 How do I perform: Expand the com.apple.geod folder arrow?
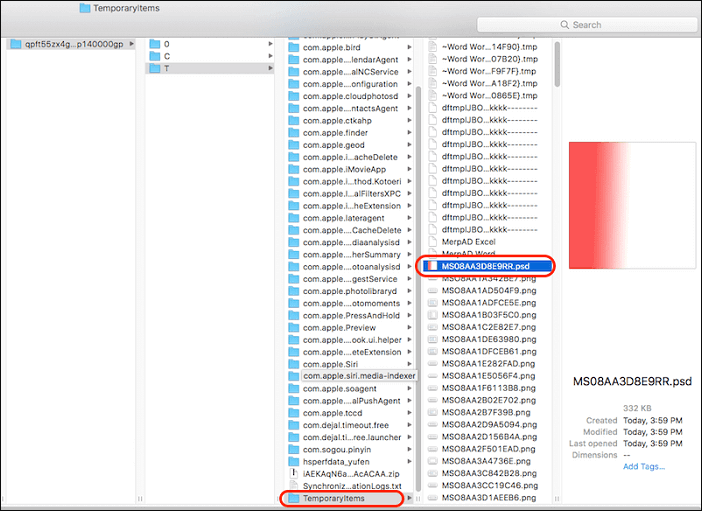coord(410,144)
